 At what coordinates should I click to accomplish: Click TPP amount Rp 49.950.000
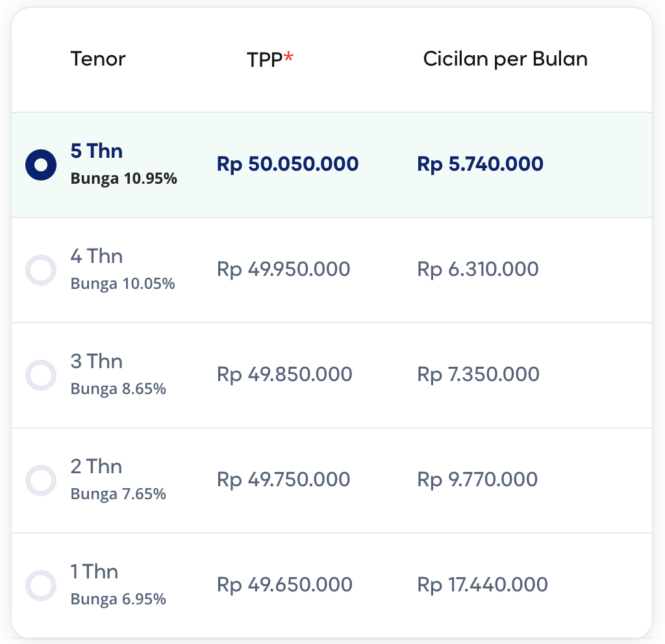(x=283, y=269)
